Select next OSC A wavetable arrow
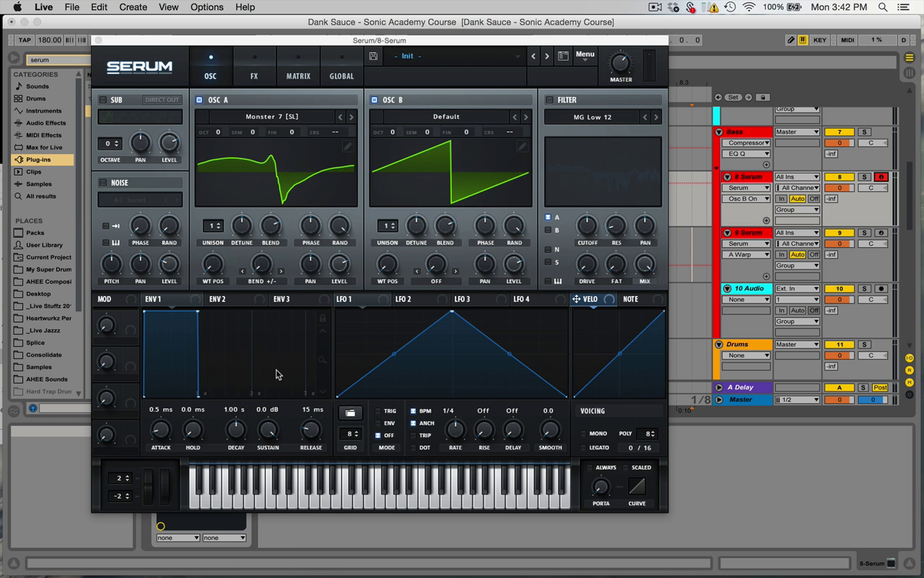Image resolution: width=924 pixels, height=578 pixels. pos(352,117)
